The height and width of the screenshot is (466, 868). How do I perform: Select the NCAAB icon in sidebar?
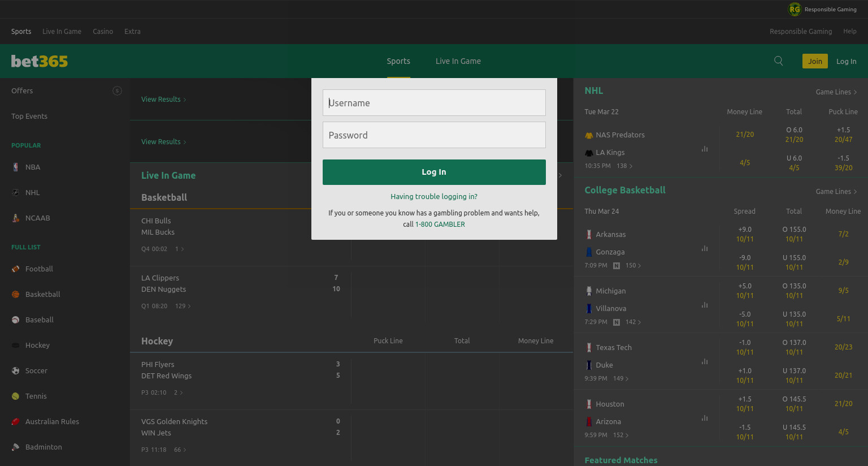[15, 218]
